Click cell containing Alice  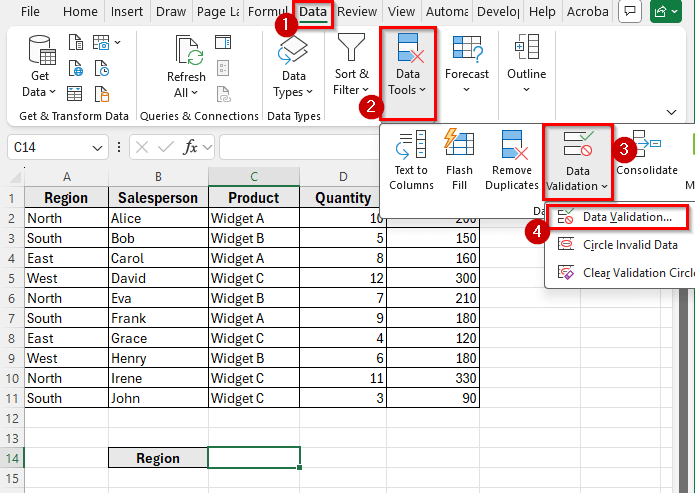(x=158, y=218)
